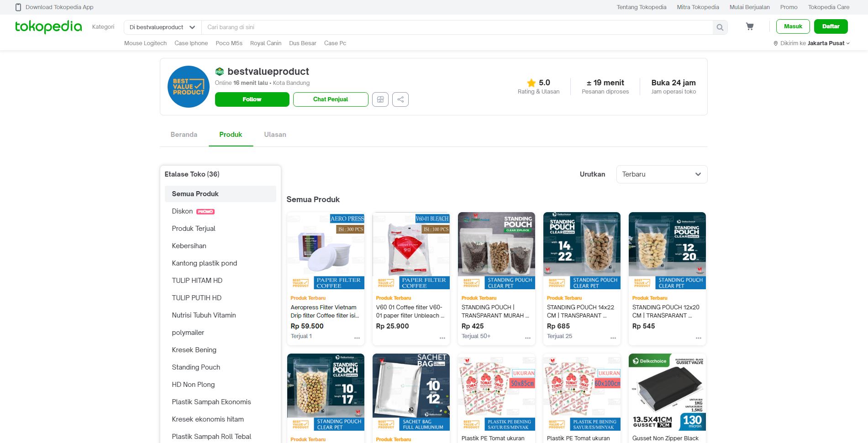
Task: Click the bestvalueproduct shop avatar
Action: (x=189, y=87)
